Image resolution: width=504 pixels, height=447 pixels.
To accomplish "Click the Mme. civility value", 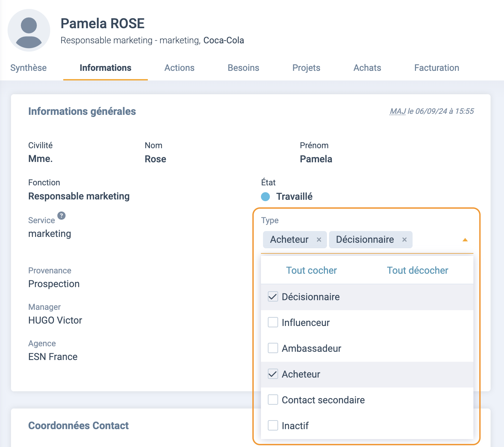I will tap(41, 159).
